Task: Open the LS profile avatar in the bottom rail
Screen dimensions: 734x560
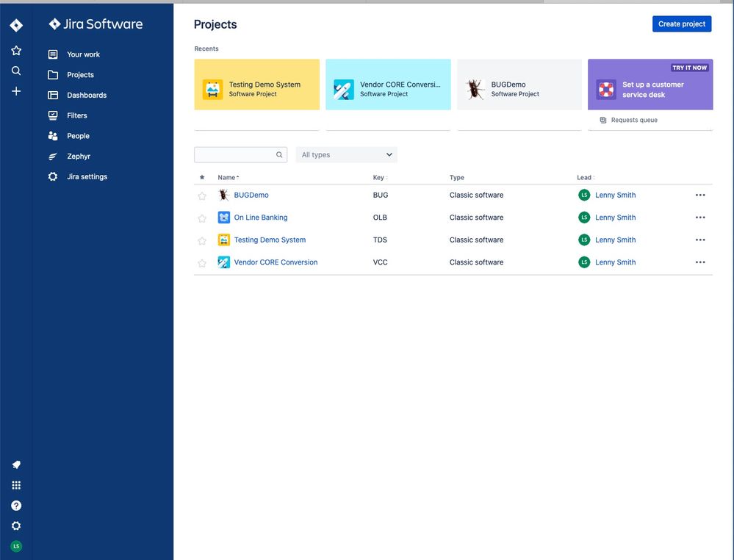Action: tap(16, 547)
